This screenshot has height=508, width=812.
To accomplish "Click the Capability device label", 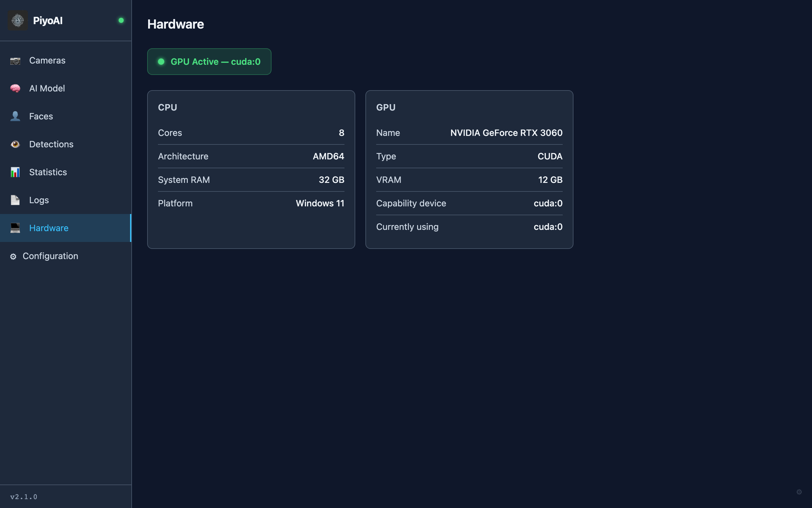I will (411, 203).
